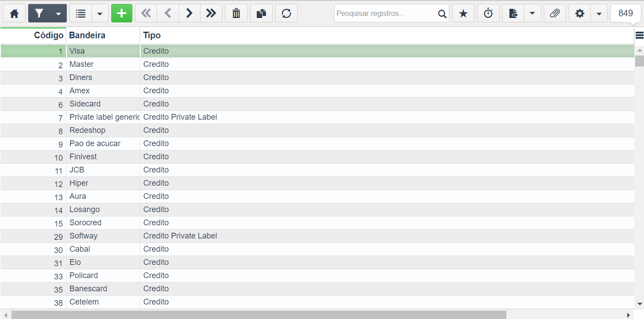Go to the home screen
Screen dimensions: 644x319
tap(15, 13)
